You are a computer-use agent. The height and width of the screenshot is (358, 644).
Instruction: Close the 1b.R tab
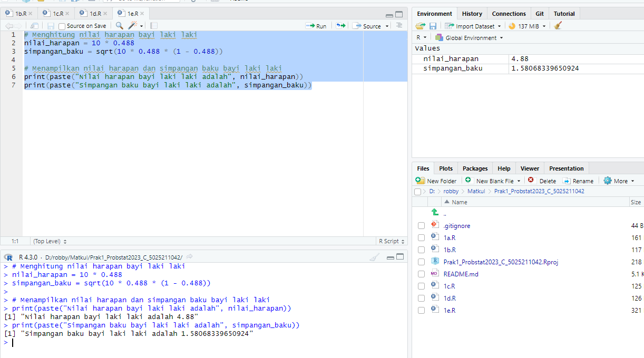pos(30,14)
